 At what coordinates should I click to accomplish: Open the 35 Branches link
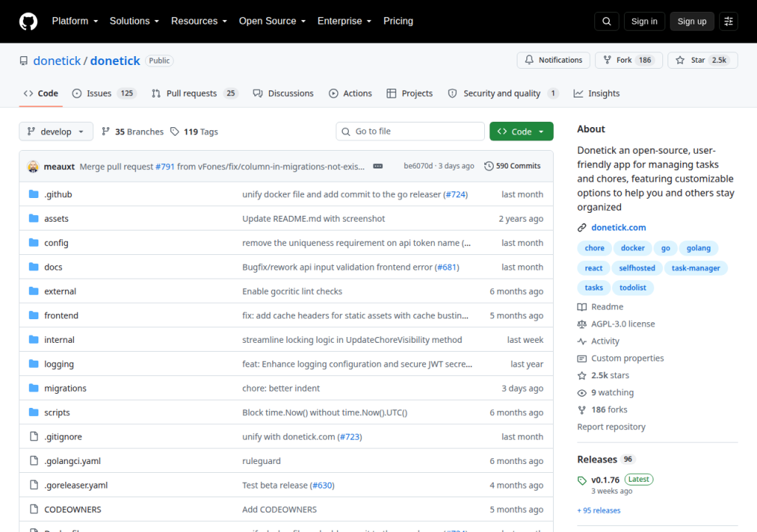[x=132, y=132]
